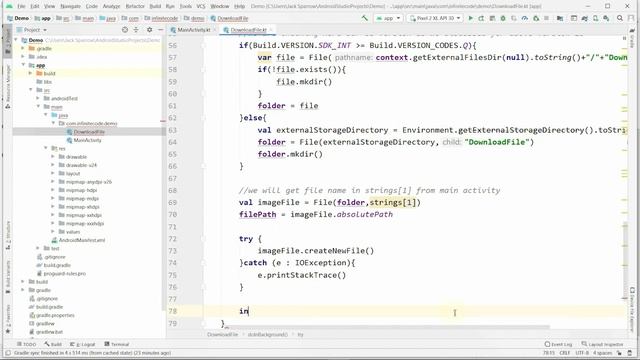Image resolution: width=640 pixels, height=360 pixels.
Task: Open the app run configuration dropdown
Action: (x=388, y=18)
